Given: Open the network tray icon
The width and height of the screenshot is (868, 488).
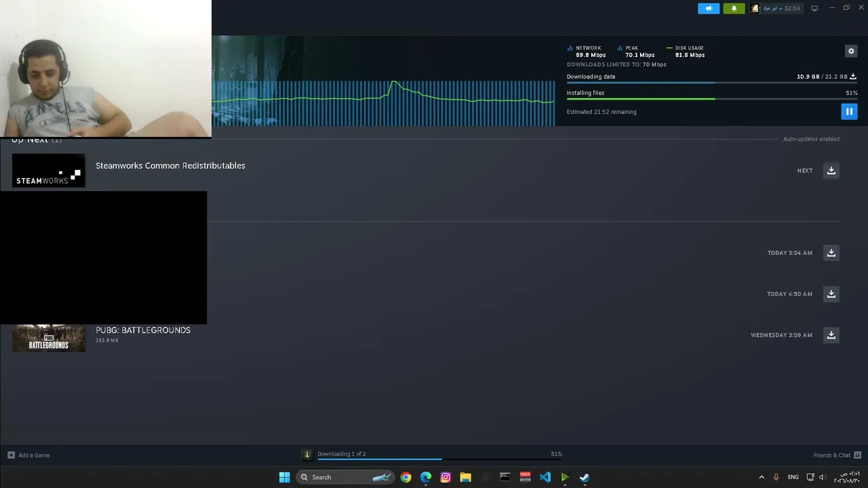Looking at the screenshot, I should pyautogui.click(x=810, y=477).
